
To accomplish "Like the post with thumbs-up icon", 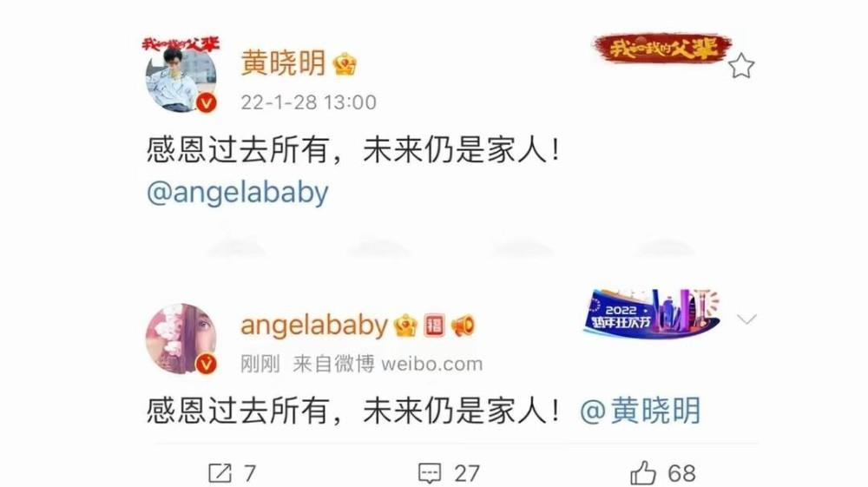I will click(643, 473).
